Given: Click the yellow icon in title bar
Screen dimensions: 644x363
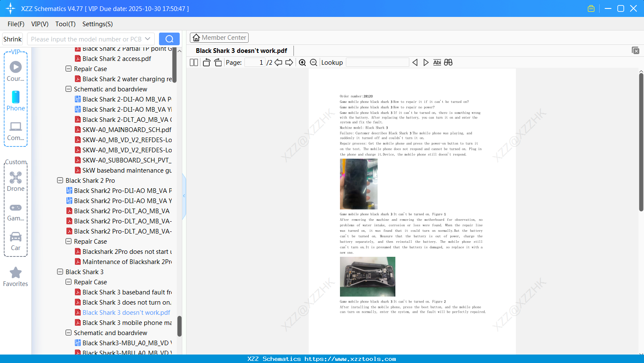Looking at the screenshot, I should click(x=591, y=8).
